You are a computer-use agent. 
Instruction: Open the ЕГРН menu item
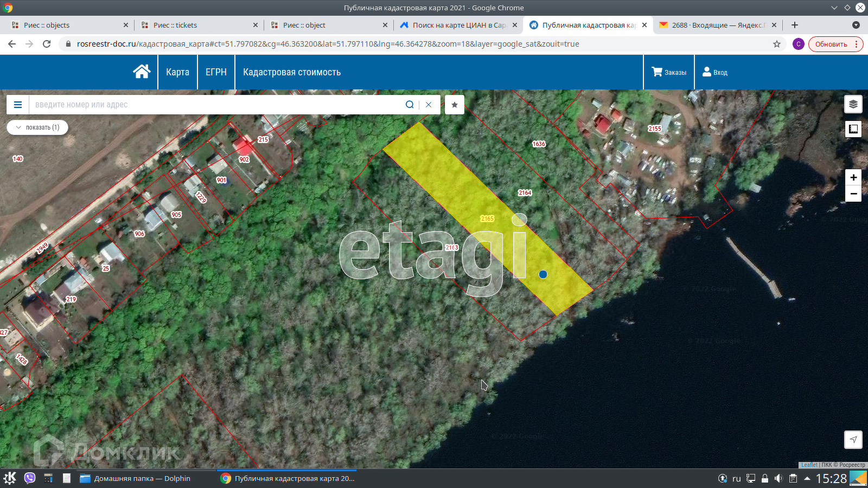[216, 72]
